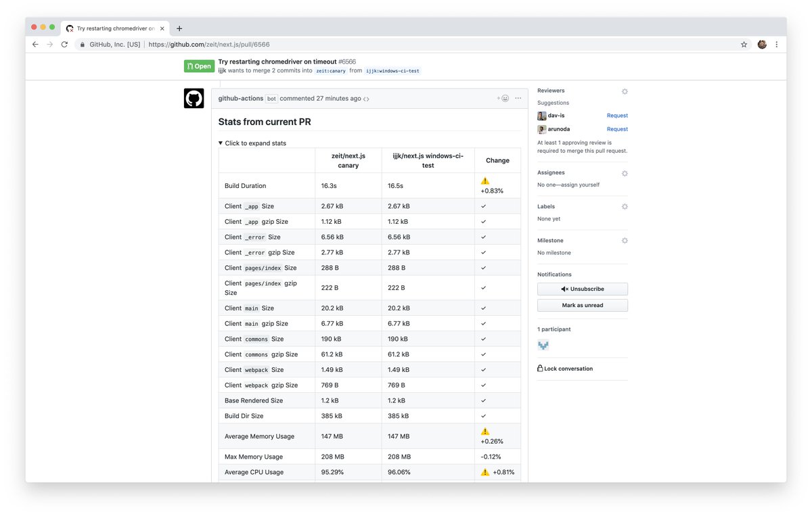
Task: Click the browser forward arrow
Action: (x=49, y=45)
